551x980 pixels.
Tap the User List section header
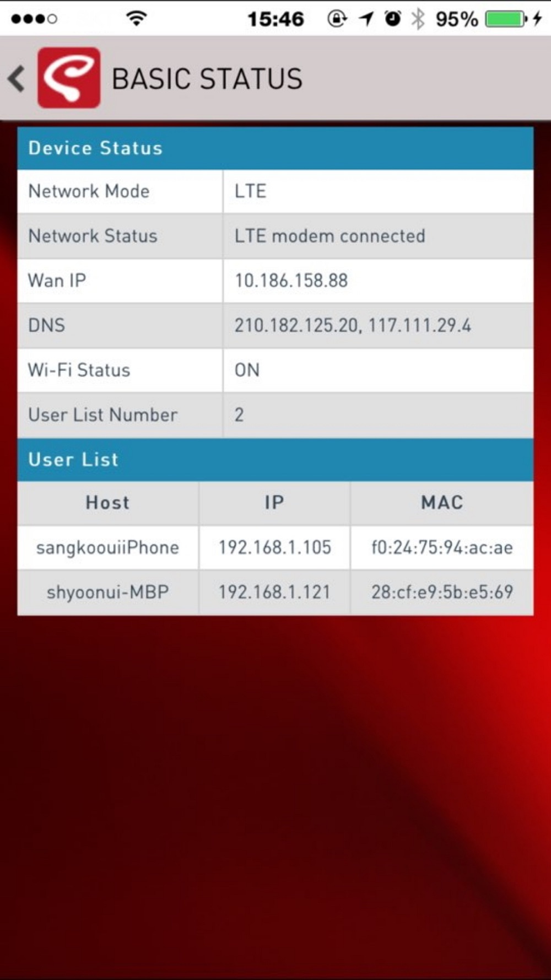[x=275, y=460]
